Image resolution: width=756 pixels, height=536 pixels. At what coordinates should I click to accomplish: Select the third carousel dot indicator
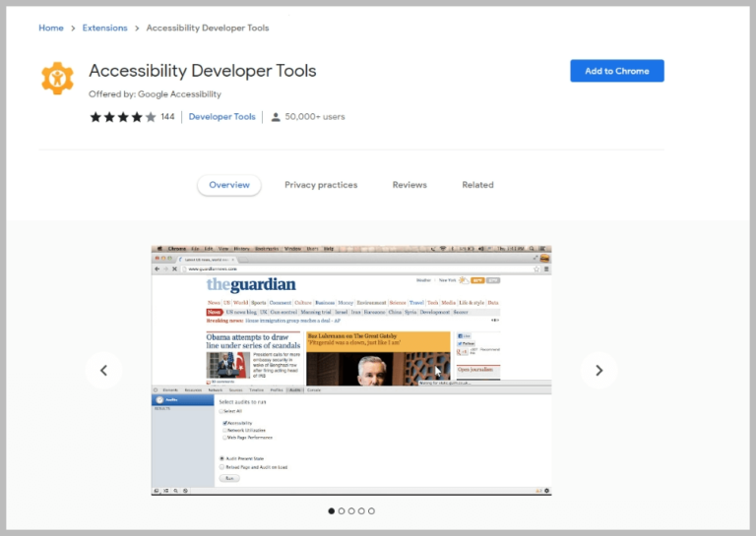(x=351, y=510)
